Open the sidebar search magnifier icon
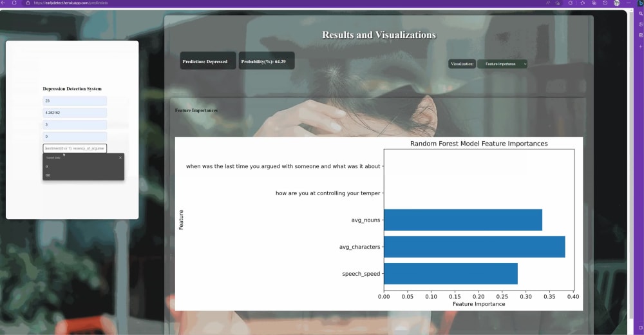The image size is (644, 335). point(640,14)
